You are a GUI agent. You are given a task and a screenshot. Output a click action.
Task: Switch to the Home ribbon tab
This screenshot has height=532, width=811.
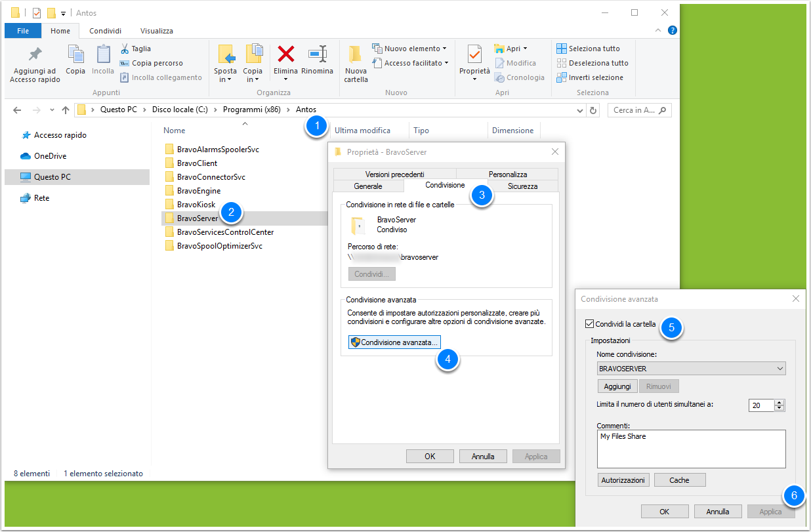coord(60,31)
